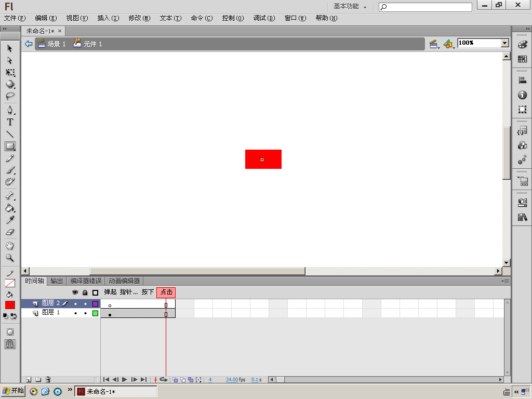This screenshot has width=532, height=399.
Task: Click the swap stroke and fill colors icon
Action: [x=14, y=316]
